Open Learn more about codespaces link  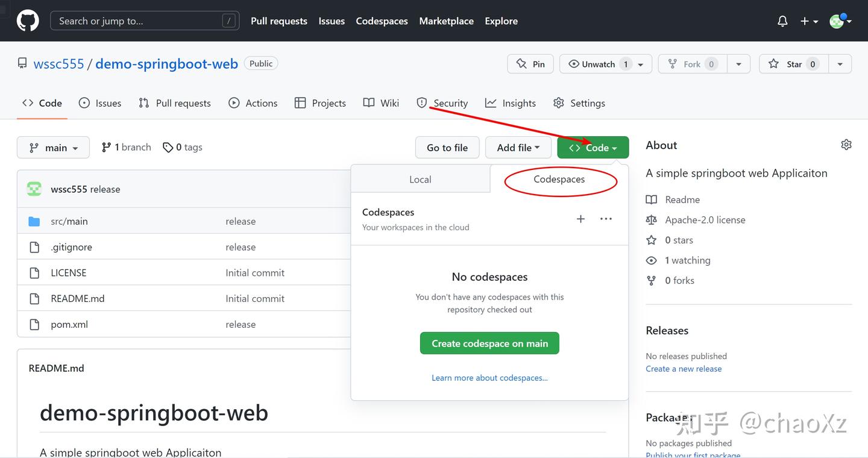coord(489,377)
